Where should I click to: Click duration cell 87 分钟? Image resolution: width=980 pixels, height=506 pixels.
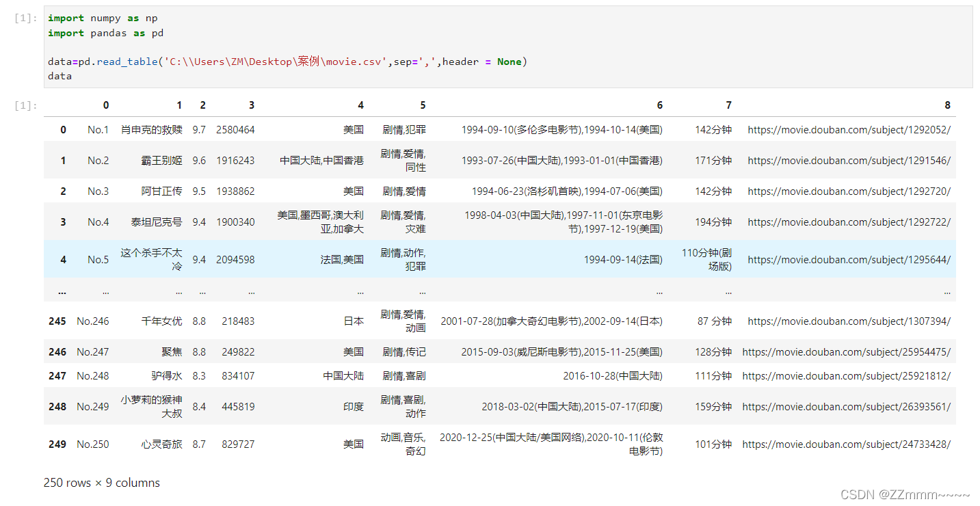715,321
